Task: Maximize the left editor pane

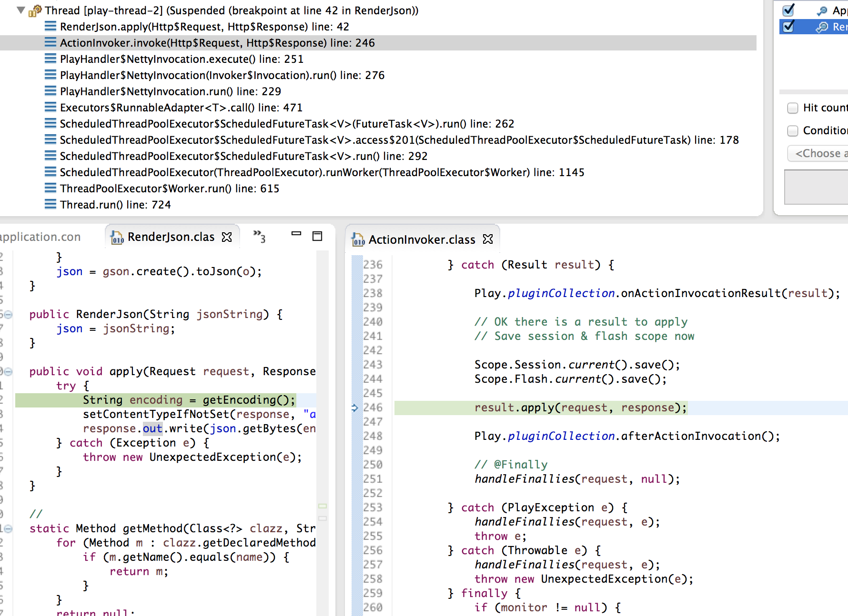Action: pyautogui.click(x=317, y=236)
